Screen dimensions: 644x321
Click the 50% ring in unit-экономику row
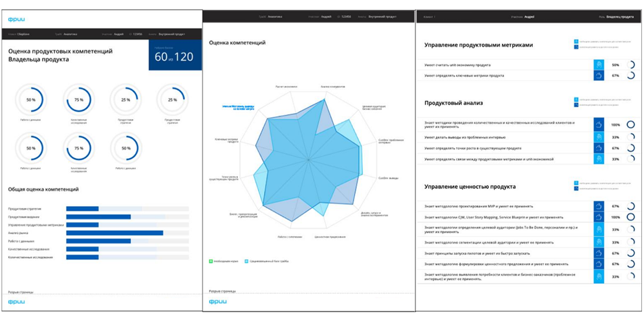pyautogui.click(x=631, y=65)
